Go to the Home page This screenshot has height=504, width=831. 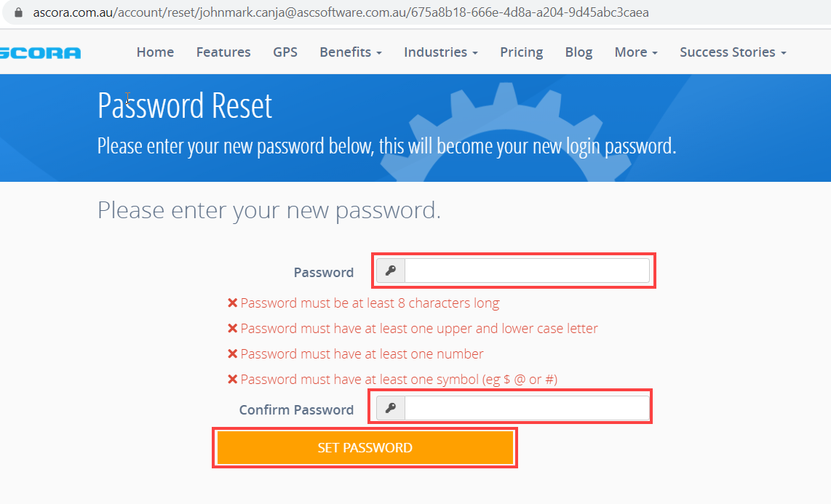pyautogui.click(x=155, y=52)
